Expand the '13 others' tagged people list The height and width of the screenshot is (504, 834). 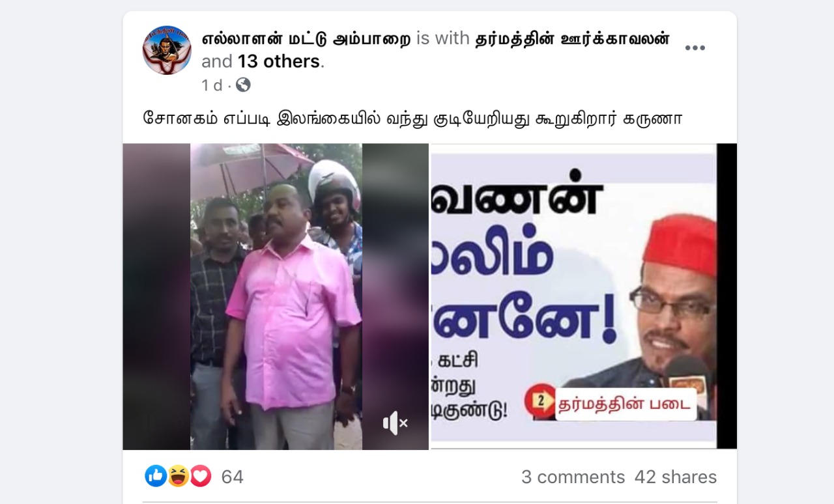(x=280, y=61)
